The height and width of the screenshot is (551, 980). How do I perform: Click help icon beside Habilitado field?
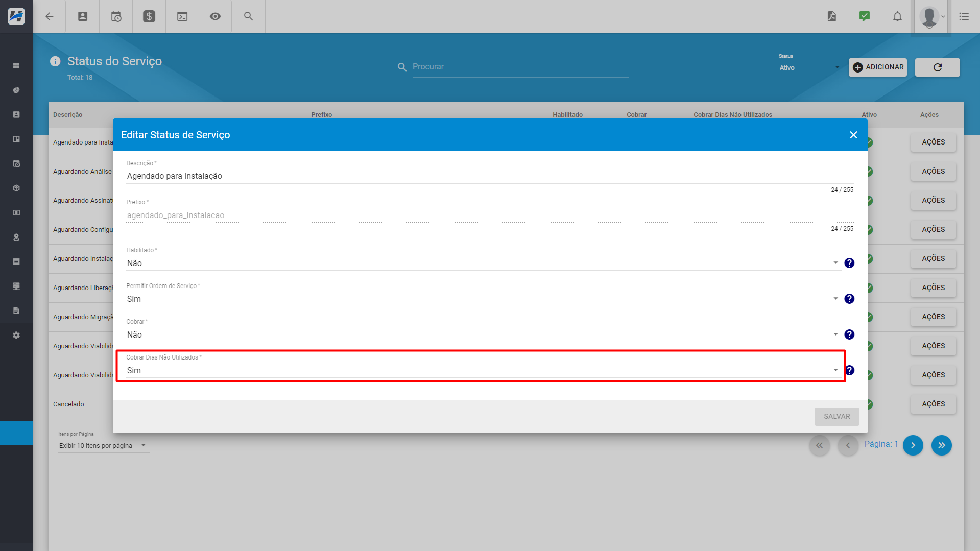(849, 263)
